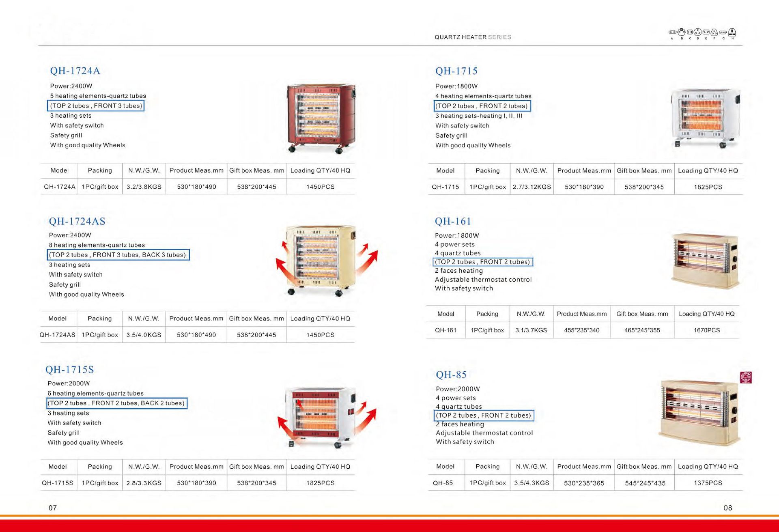Click the QH-85 model title
The image size is (779, 532).
451,375
